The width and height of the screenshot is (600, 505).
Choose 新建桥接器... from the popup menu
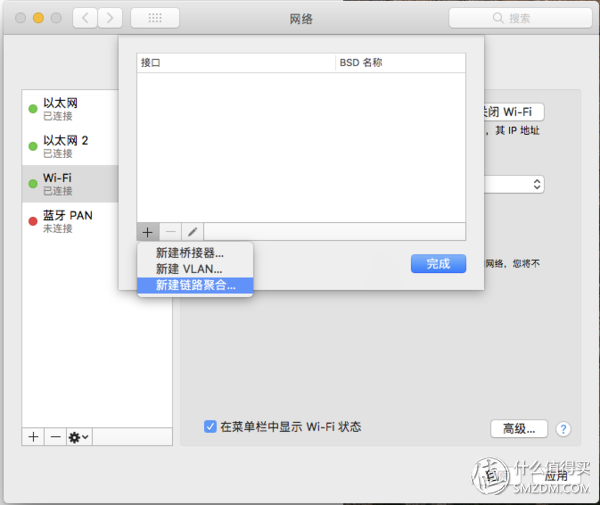[x=195, y=253]
